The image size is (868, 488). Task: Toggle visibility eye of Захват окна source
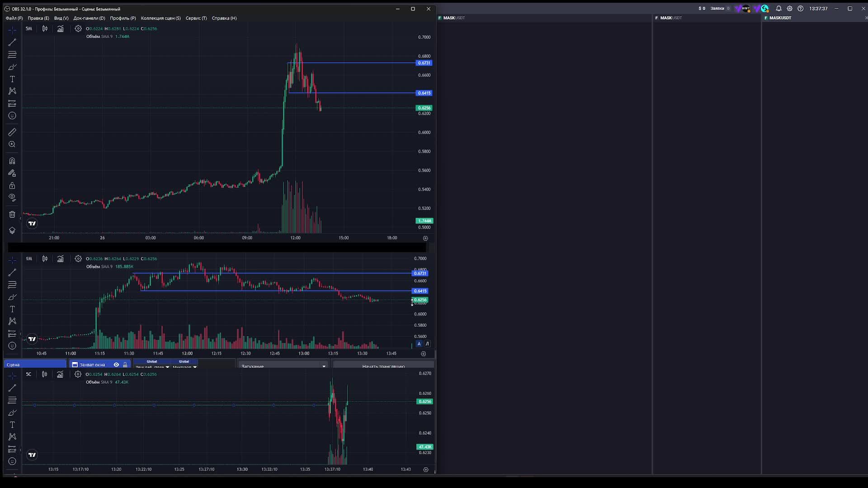[116, 365]
